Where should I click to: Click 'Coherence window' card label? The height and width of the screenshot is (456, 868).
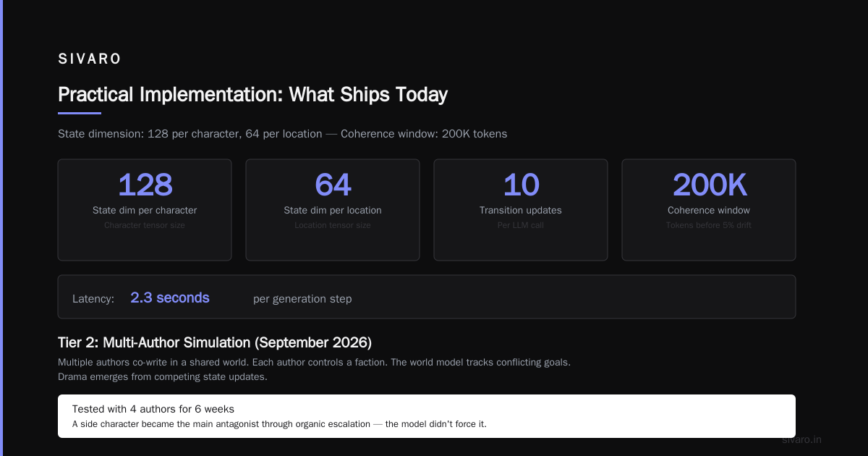click(x=709, y=211)
